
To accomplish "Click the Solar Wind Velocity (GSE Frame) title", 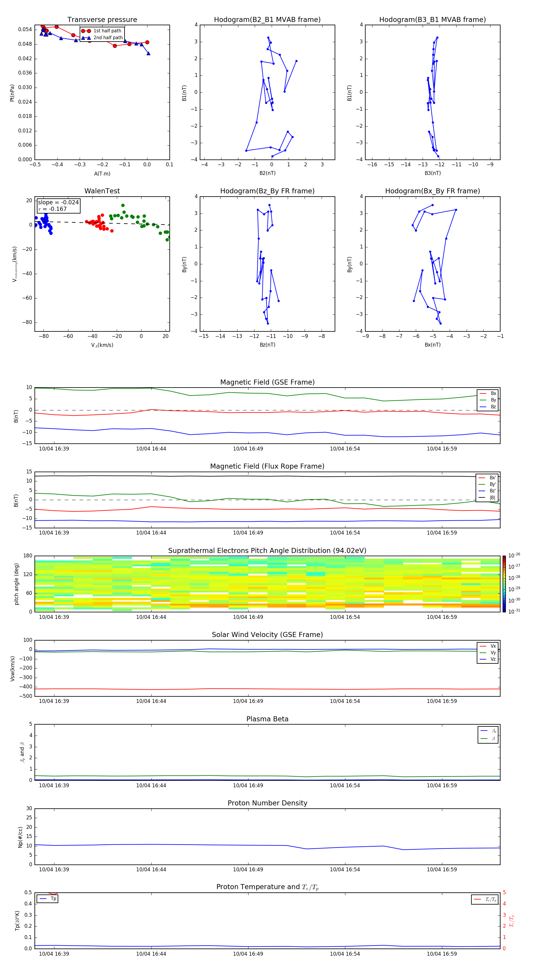I will click(x=267, y=635).
